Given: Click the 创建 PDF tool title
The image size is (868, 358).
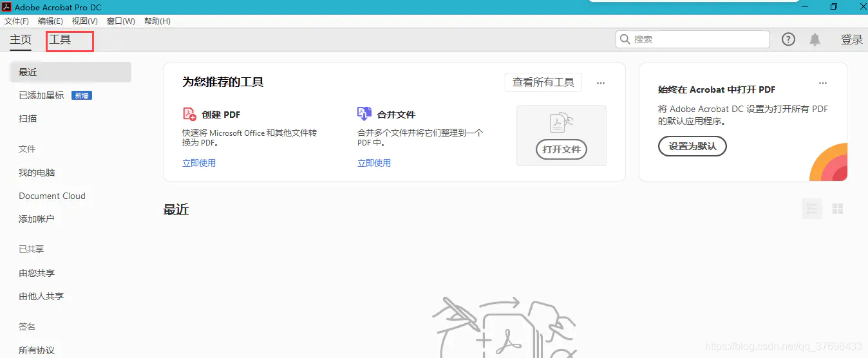Looking at the screenshot, I should 221,115.
